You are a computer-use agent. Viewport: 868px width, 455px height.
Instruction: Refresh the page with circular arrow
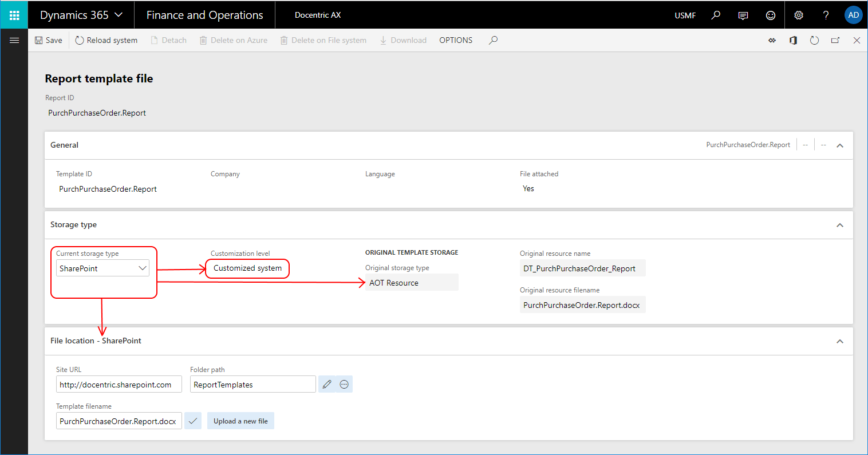coord(814,41)
